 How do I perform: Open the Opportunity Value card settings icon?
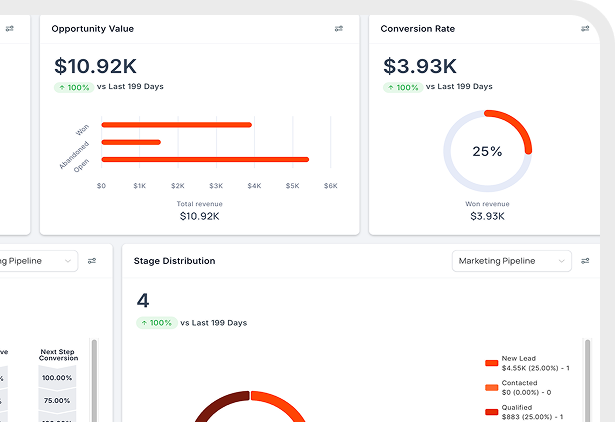tap(339, 29)
